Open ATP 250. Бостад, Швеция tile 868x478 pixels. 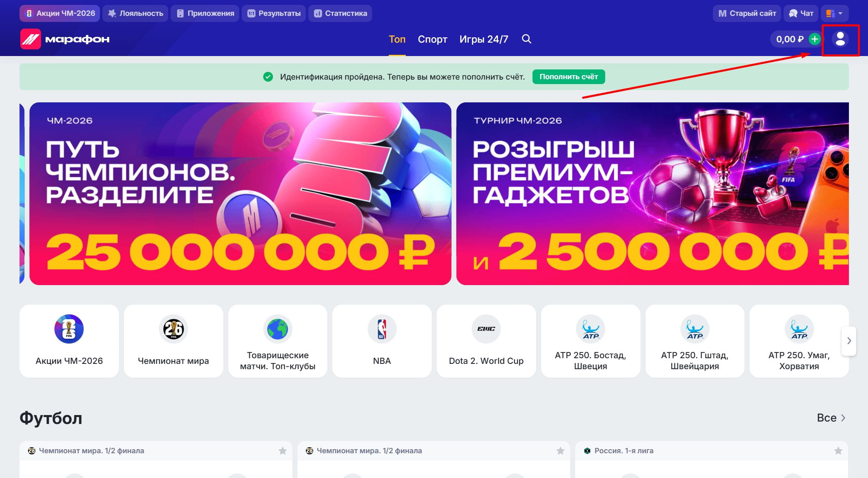pos(591,341)
